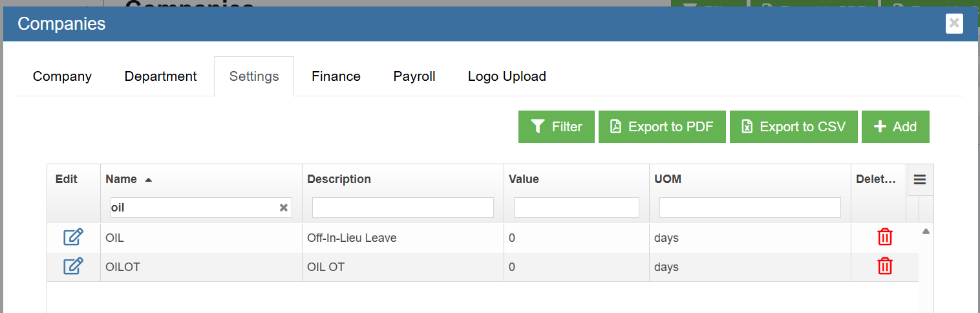The height and width of the screenshot is (313, 980).
Task: Open the grid column menu hamburger icon
Action: point(920,180)
